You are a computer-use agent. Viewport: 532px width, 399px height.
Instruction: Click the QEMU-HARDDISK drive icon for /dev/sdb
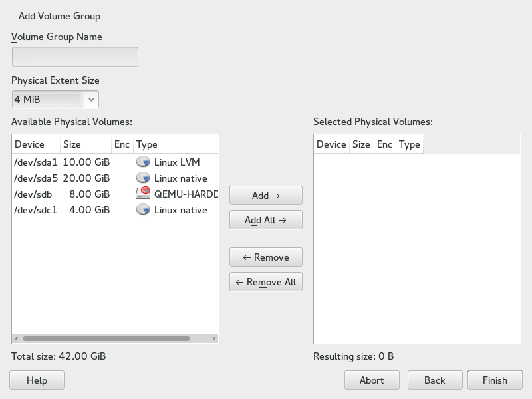142,194
